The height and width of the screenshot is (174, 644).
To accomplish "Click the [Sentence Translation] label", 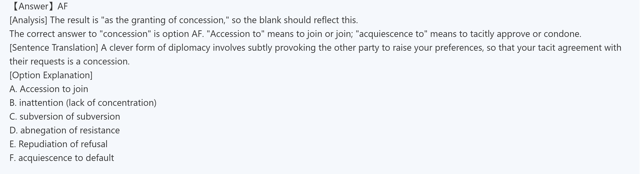I will pyautogui.click(x=54, y=48).
